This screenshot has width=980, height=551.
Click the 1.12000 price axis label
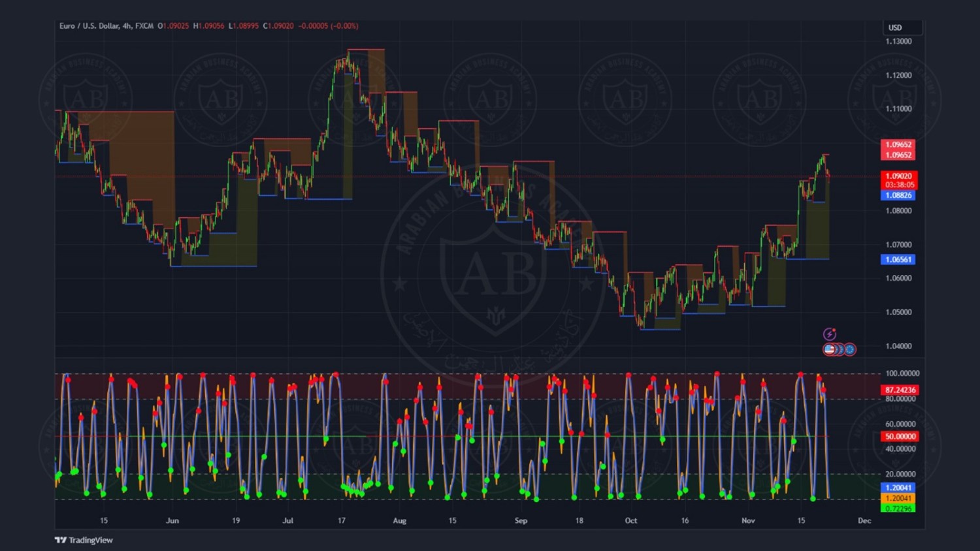898,75
